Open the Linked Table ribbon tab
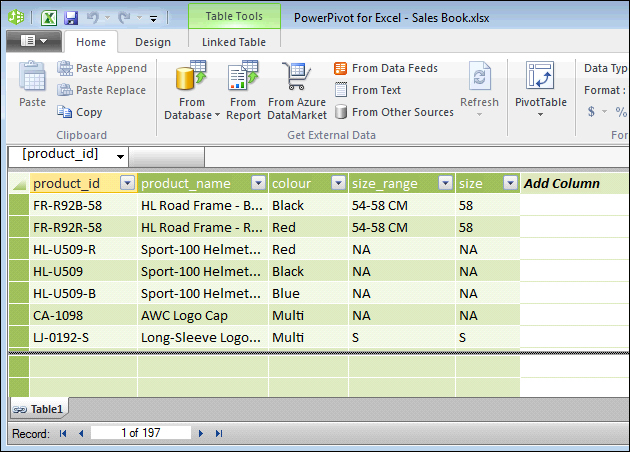 [233, 42]
